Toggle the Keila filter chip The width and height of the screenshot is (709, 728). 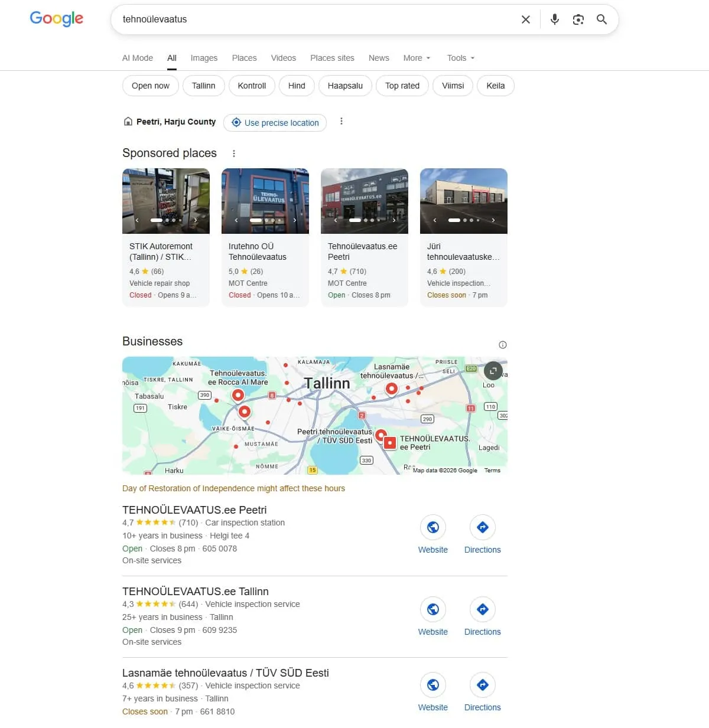point(496,86)
